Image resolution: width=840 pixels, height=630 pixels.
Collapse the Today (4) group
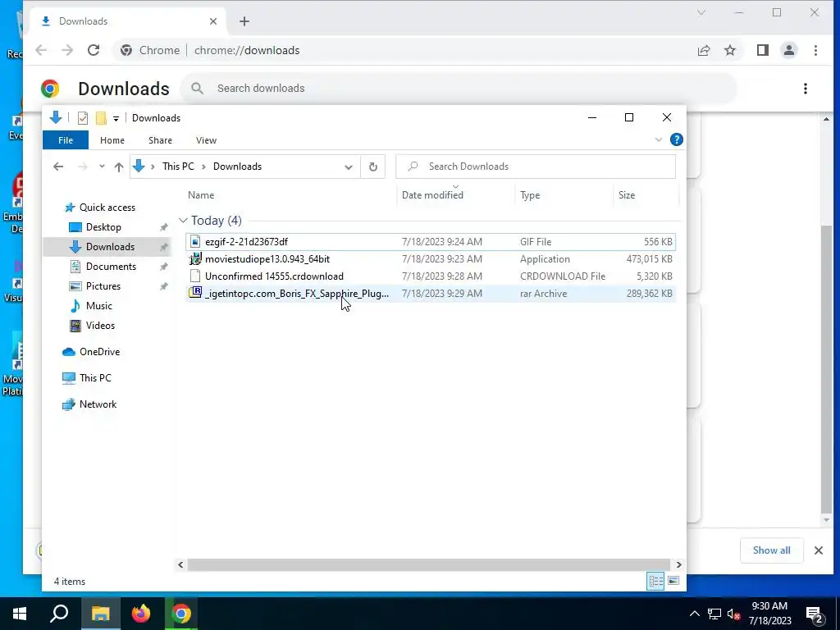tap(183, 220)
